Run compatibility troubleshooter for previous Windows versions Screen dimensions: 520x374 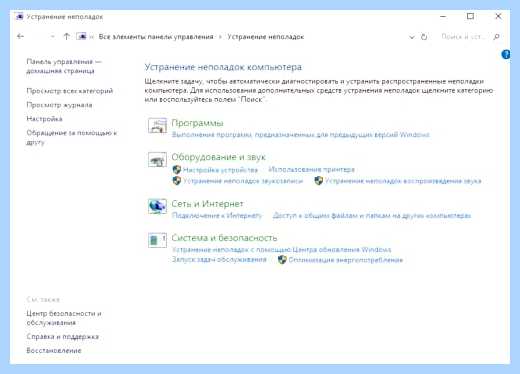[301, 135]
